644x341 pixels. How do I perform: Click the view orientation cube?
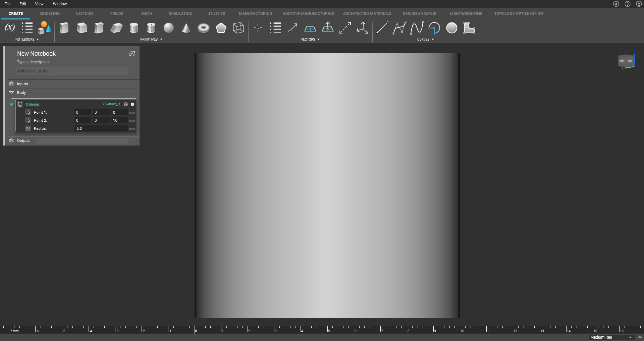[626, 61]
